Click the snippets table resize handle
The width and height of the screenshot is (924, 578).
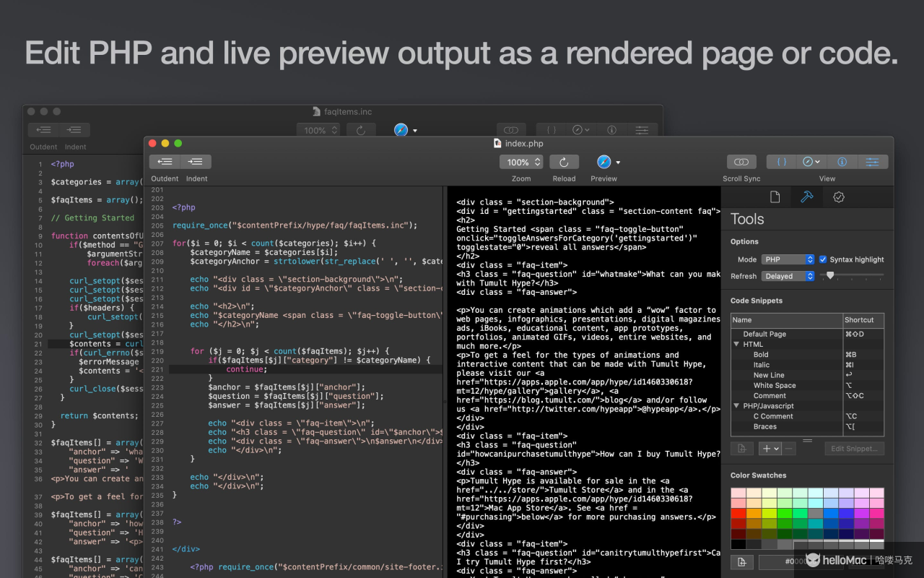click(x=807, y=439)
